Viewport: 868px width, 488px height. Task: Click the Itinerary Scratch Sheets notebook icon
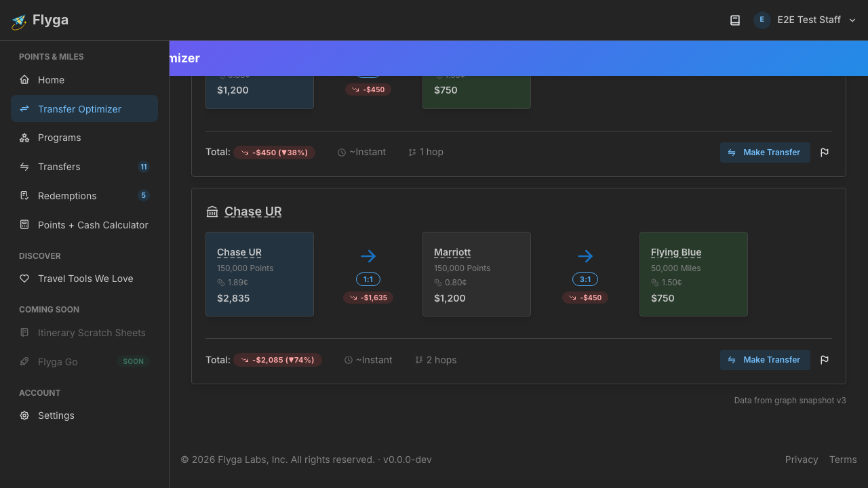(x=24, y=333)
